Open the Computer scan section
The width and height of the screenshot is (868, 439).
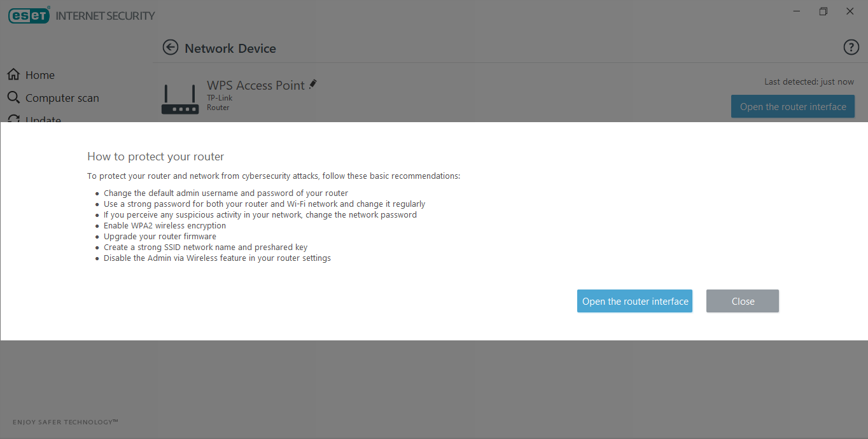tap(62, 98)
